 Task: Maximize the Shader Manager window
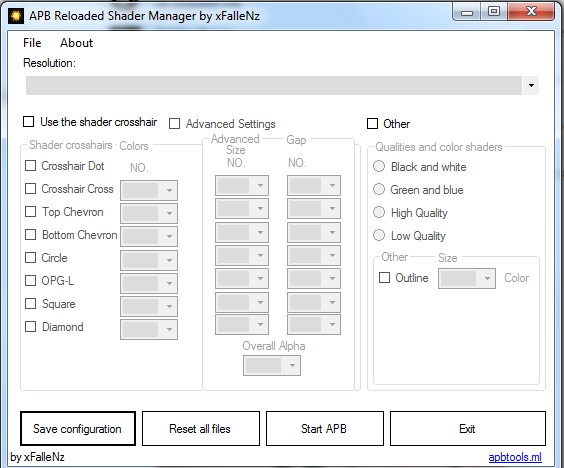(x=494, y=12)
